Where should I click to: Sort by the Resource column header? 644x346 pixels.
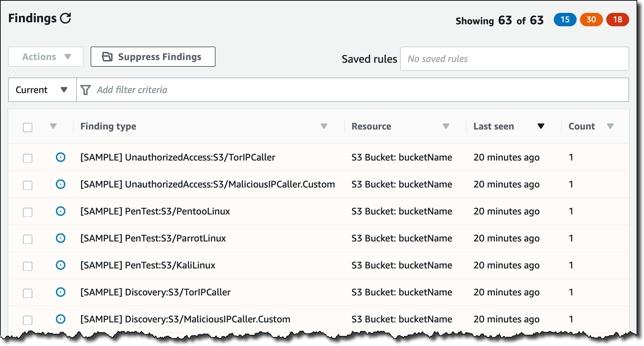371,126
